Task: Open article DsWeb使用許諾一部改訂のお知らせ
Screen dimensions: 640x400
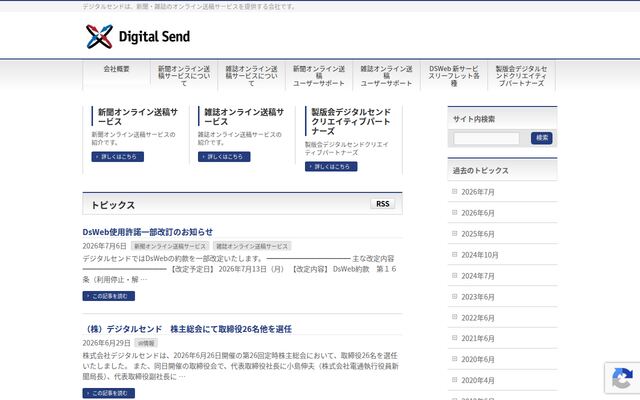Action: click(148, 232)
